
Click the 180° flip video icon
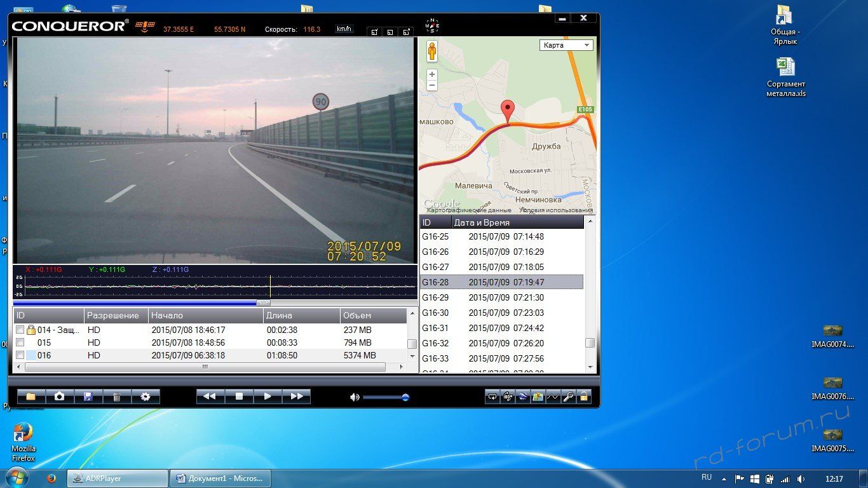tap(508, 397)
